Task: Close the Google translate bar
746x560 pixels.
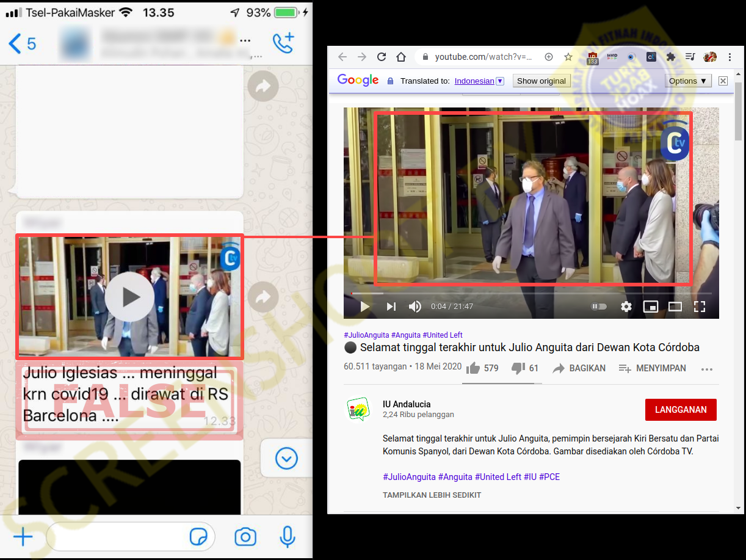Action: click(723, 81)
